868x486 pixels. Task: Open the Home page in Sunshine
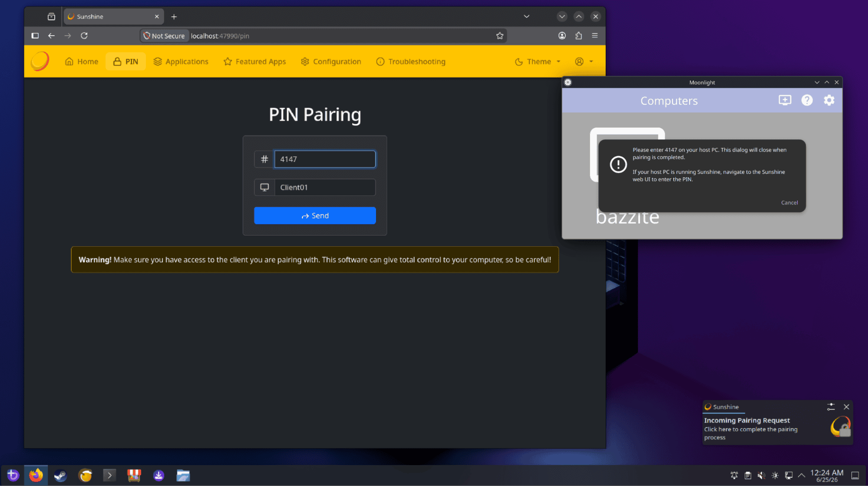(x=82, y=62)
